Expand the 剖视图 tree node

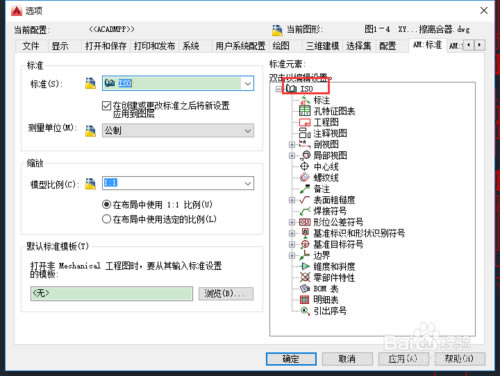[292, 144]
